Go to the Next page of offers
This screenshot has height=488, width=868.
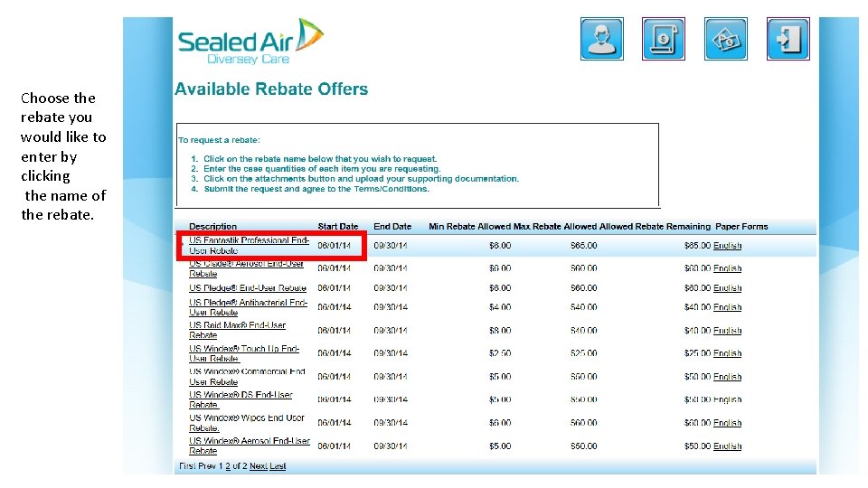click(x=258, y=466)
